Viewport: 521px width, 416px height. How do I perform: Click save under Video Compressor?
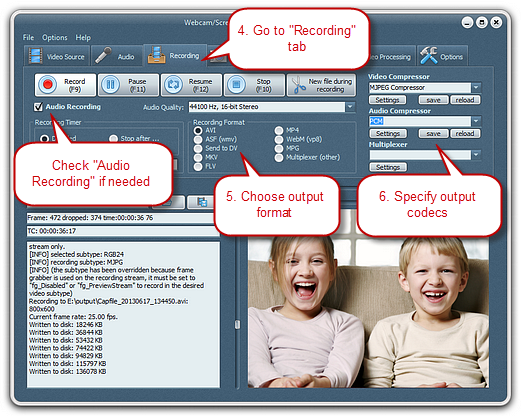pyautogui.click(x=433, y=100)
